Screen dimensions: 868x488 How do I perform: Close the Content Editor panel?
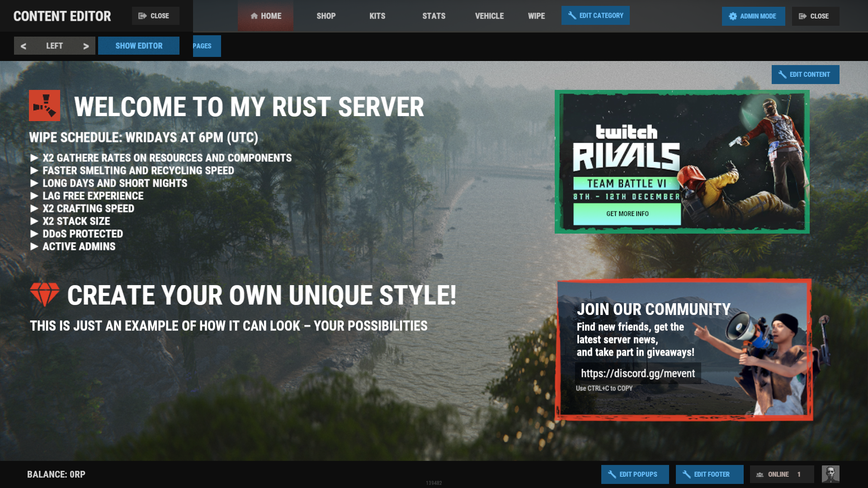[x=155, y=16]
